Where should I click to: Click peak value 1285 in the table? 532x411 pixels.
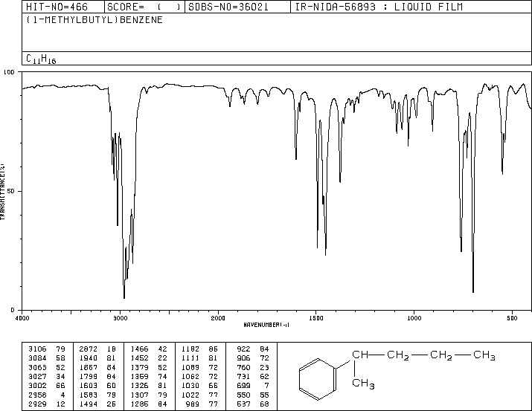[139, 404]
